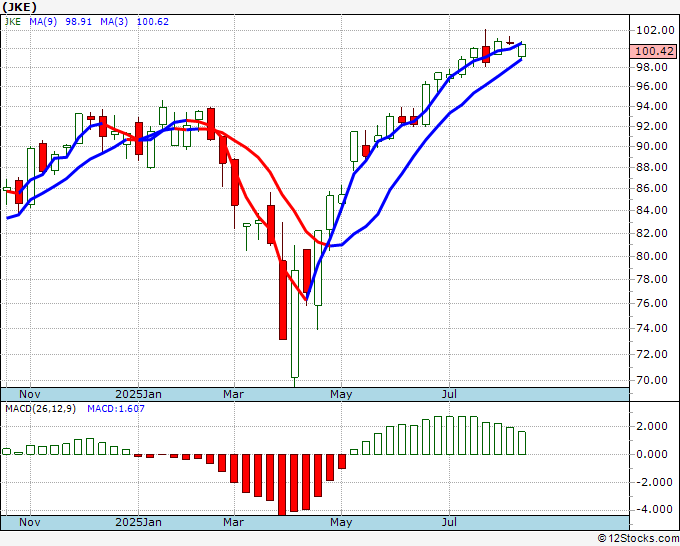Click the latest MACD histogram bar
680x546 pixels.
pos(522,443)
